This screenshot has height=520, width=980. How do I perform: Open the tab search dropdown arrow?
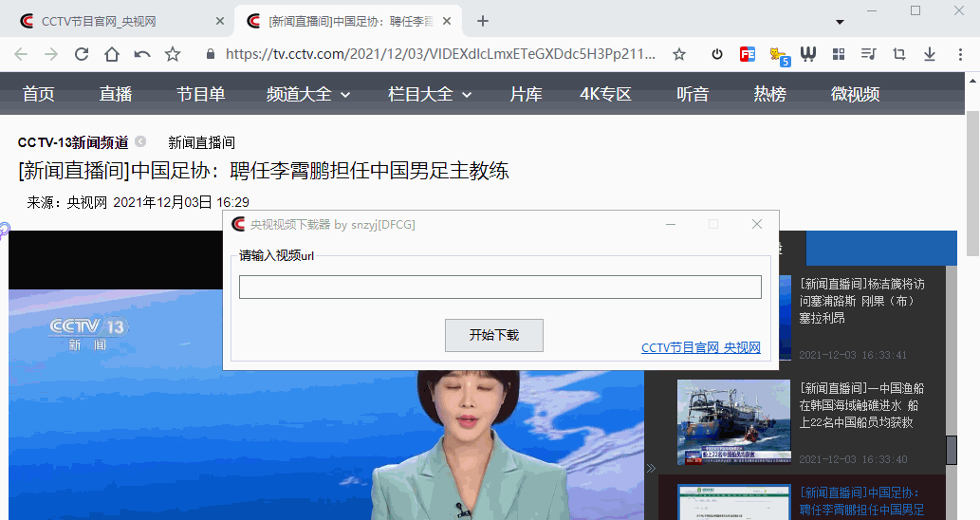point(840,21)
